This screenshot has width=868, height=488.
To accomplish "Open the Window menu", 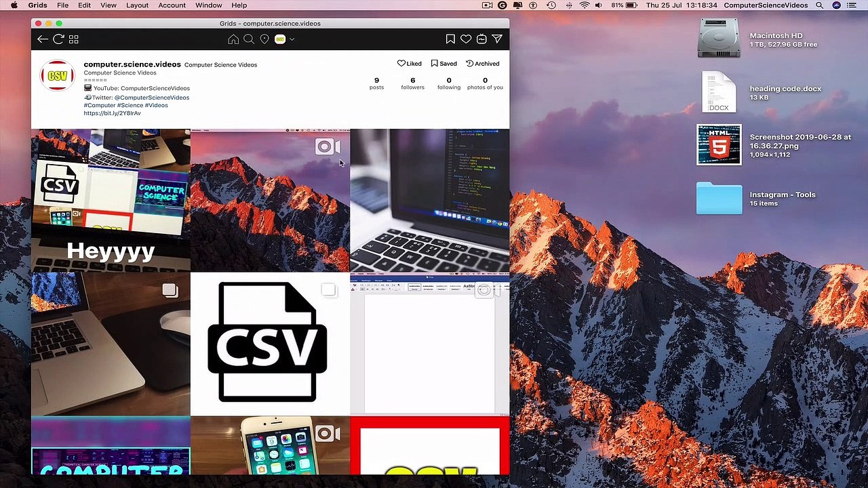I will pos(208,5).
